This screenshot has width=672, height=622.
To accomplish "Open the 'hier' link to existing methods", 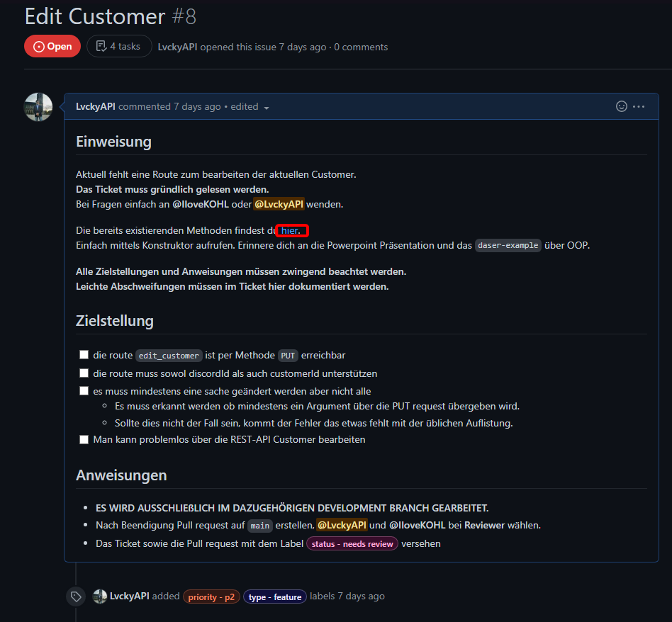I will click(x=290, y=230).
